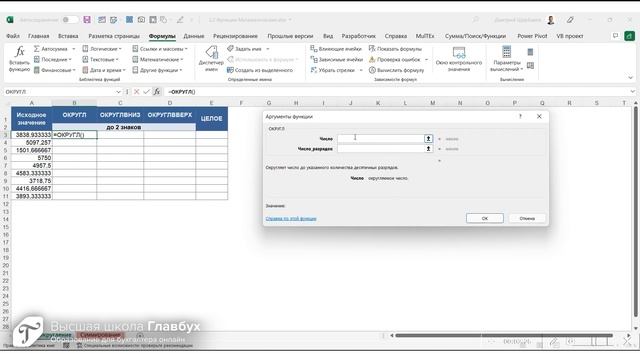Viewport: 640px width, 360px height.
Task: Collapse the ribbon with the chevron
Action: coord(630,78)
